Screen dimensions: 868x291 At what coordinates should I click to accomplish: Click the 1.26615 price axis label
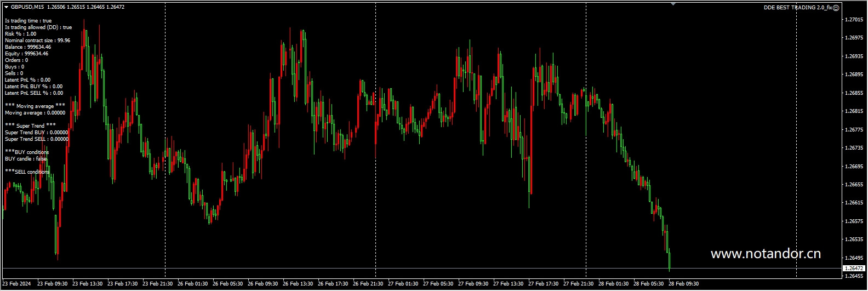(854, 203)
